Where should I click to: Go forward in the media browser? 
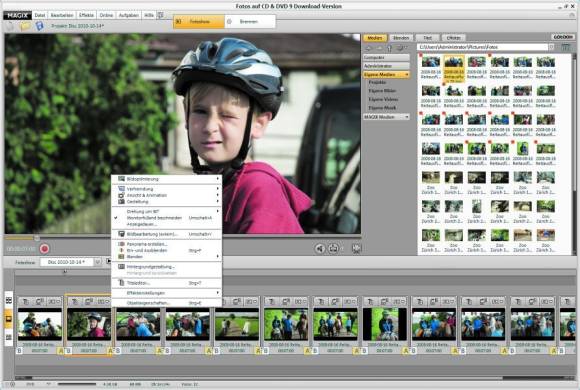(x=379, y=48)
